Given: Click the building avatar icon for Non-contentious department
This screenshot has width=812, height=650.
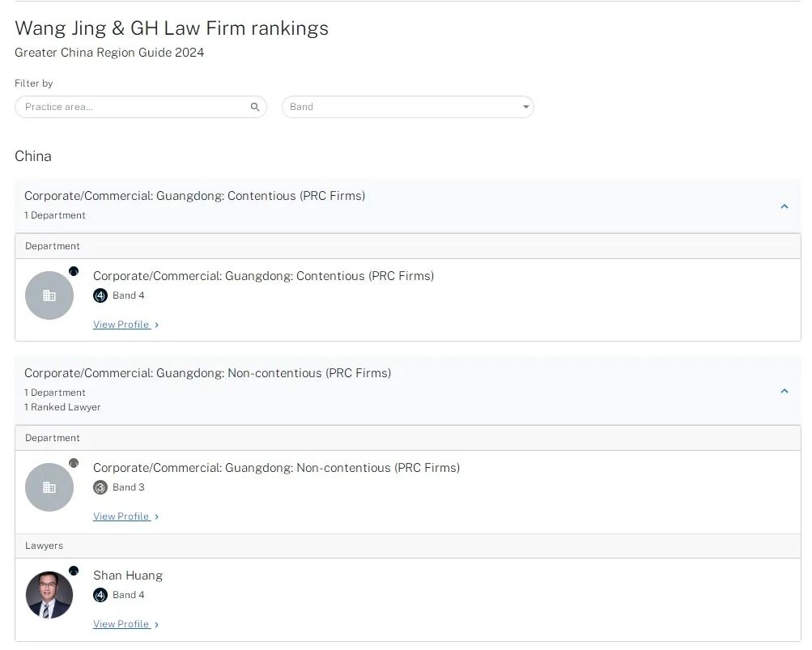Looking at the screenshot, I should click(49, 486).
